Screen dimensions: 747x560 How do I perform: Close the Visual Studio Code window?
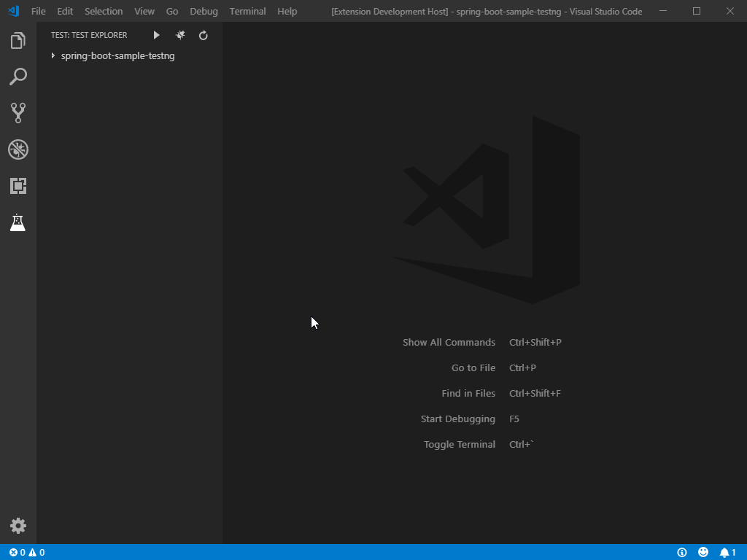pos(729,11)
